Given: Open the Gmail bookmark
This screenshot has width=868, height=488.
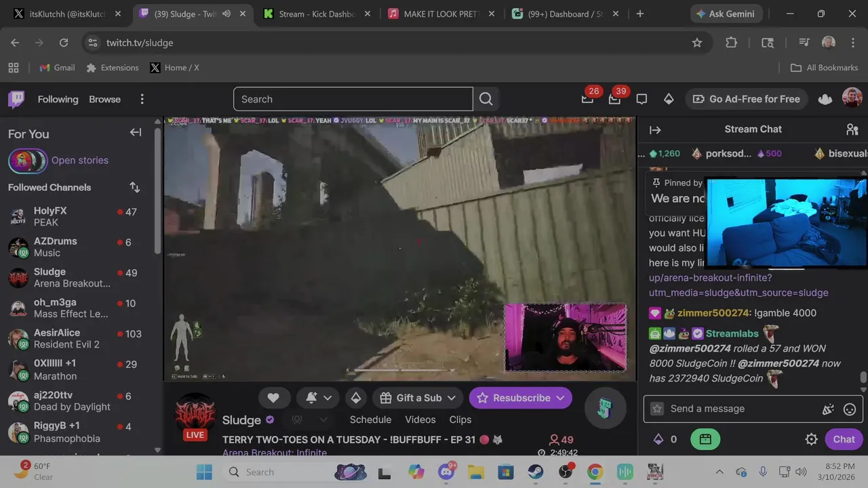Looking at the screenshot, I should [x=57, y=68].
